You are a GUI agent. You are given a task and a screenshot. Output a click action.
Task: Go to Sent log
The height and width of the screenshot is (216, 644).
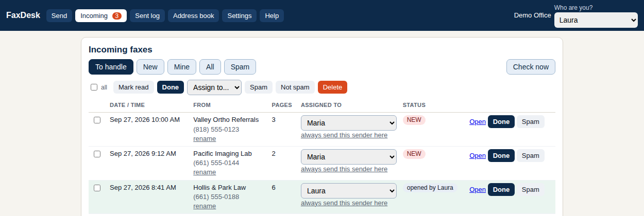147,16
